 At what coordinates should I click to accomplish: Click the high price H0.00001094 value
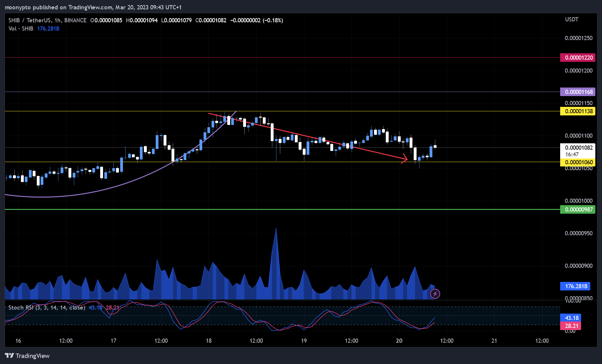click(x=142, y=20)
